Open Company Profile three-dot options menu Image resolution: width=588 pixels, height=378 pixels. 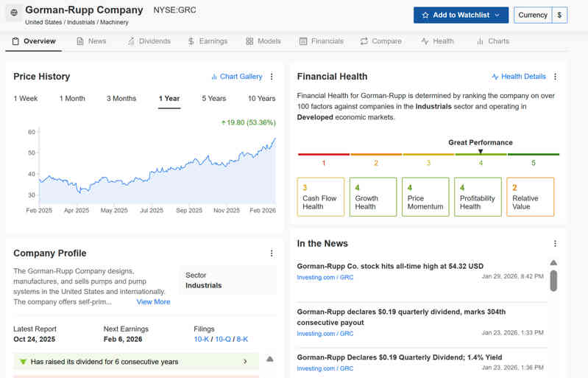272,253
